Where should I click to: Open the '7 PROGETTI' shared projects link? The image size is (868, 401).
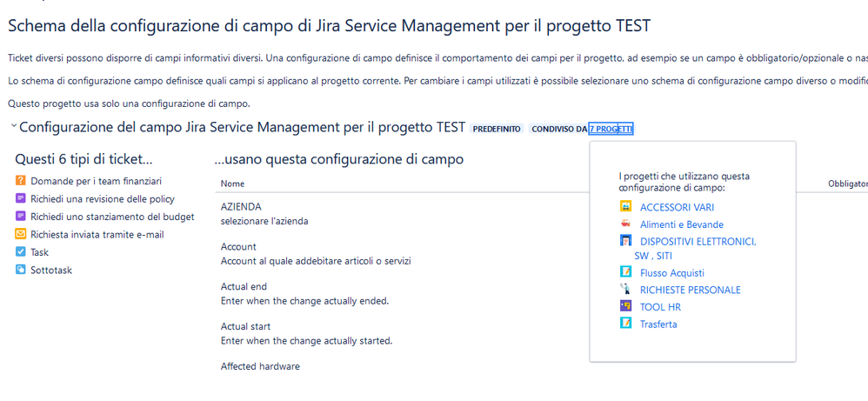point(611,129)
